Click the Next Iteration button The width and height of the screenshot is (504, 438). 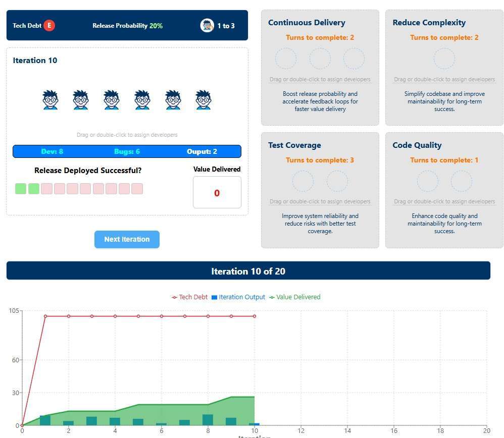tap(127, 239)
